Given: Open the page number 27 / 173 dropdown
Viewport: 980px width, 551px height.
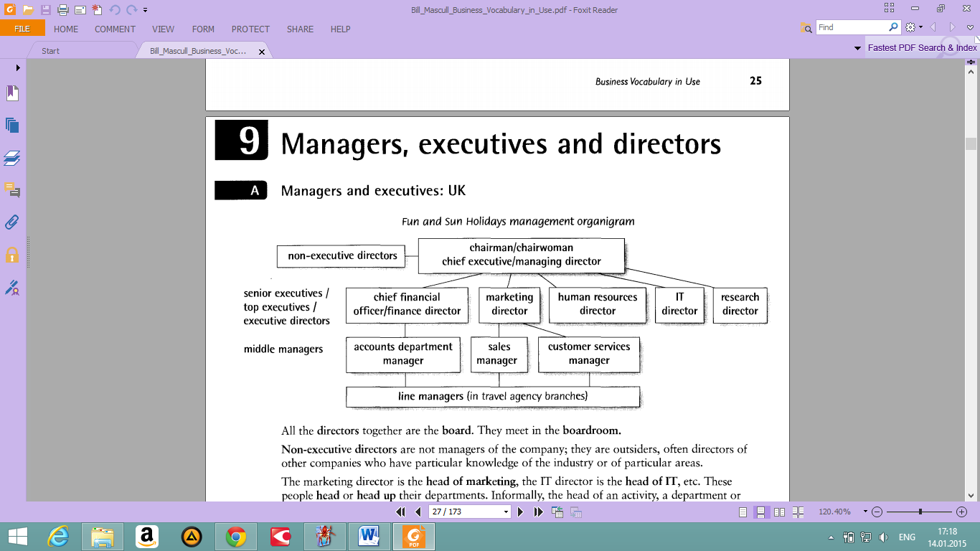Looking at the screenshot, I should coord(506,512).
